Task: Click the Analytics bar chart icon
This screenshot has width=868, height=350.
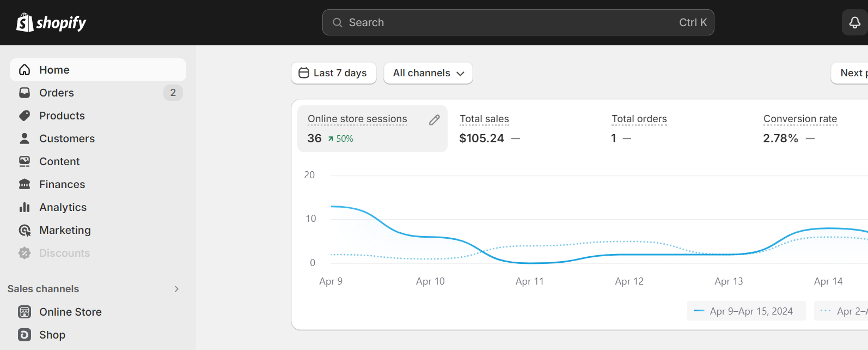Action: click(x=25, y=207)
